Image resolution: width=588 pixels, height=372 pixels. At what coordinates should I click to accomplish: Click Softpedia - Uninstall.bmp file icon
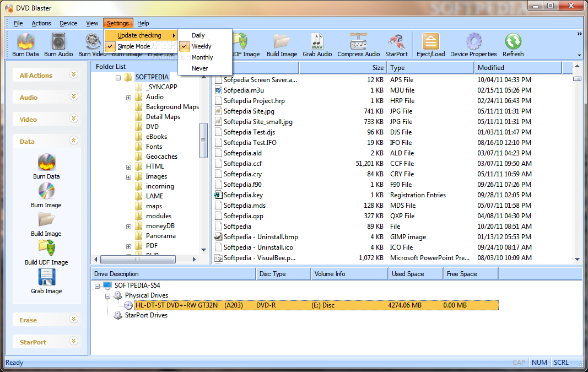(x=218, y=237)
